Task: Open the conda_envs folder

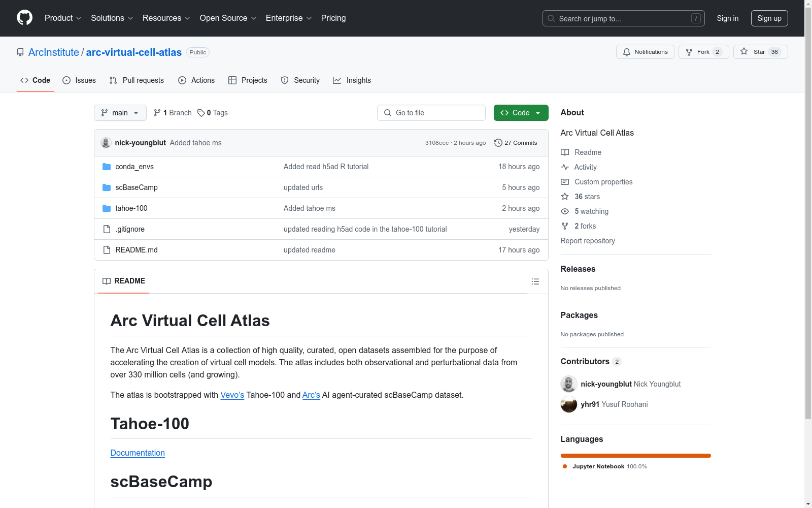Action: [134, 167]
